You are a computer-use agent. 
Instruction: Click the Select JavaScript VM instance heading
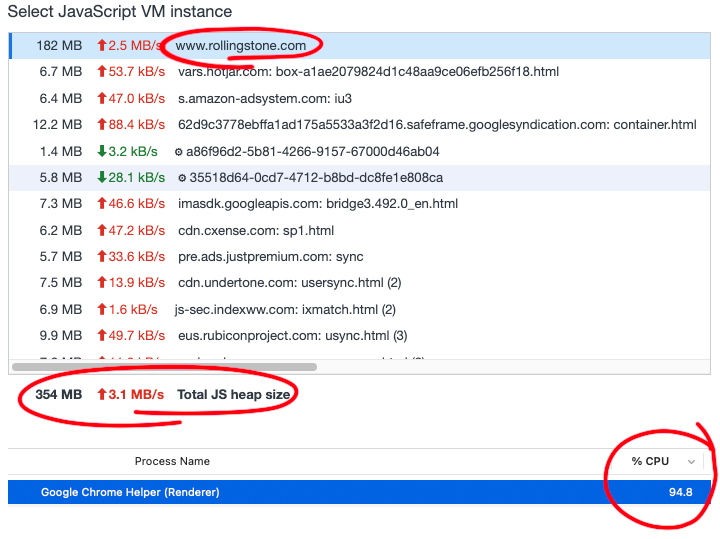coord(120,11)
